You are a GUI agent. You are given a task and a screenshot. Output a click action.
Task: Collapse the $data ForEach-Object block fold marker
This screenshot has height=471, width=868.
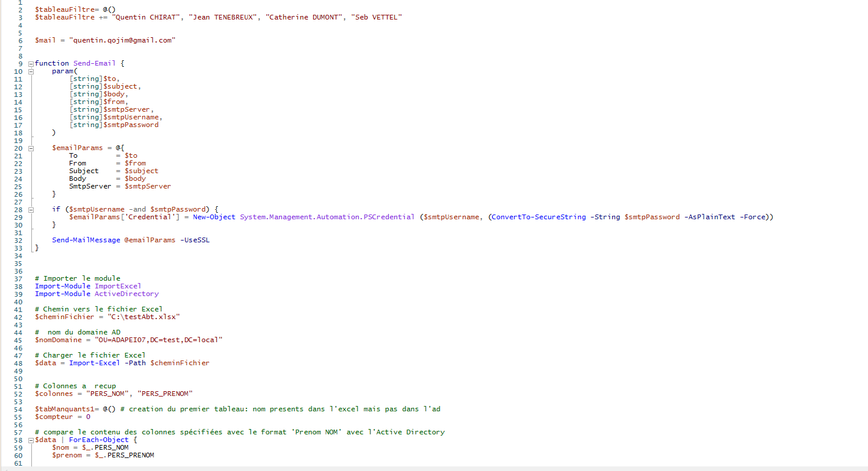point(30,440)
